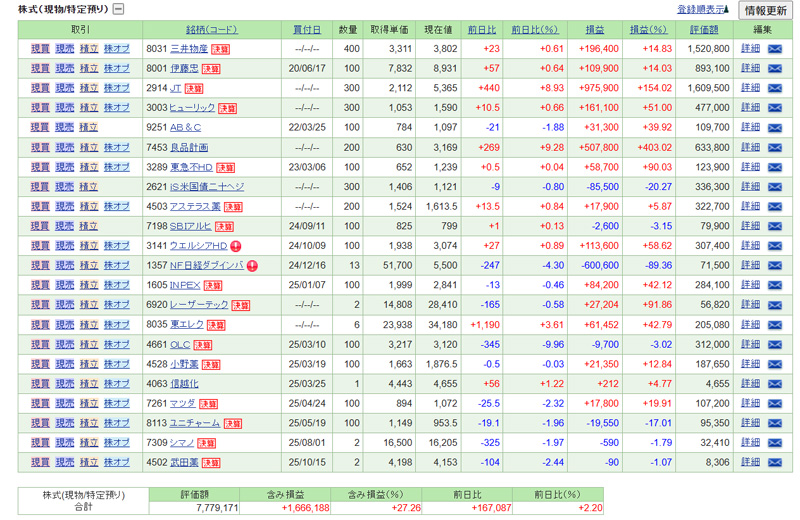
Task: Open the 詳細 link for 東エレク
Action: tap(750, 325)
